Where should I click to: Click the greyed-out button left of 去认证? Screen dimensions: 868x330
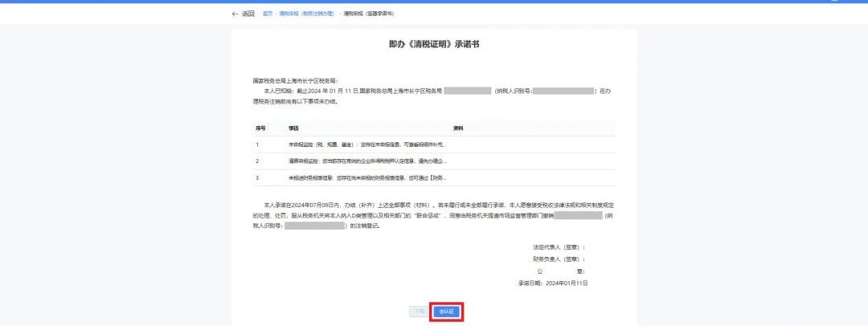coord(419,311)
